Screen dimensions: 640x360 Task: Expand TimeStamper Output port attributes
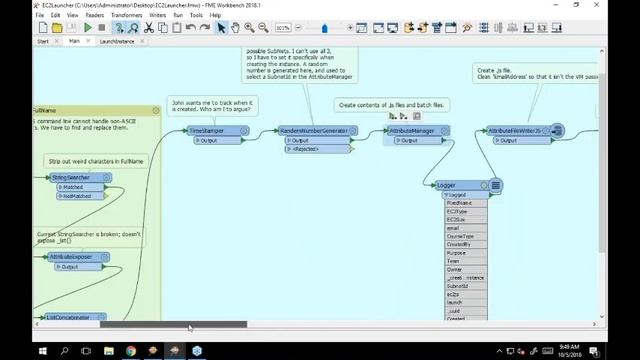[198, 140]
